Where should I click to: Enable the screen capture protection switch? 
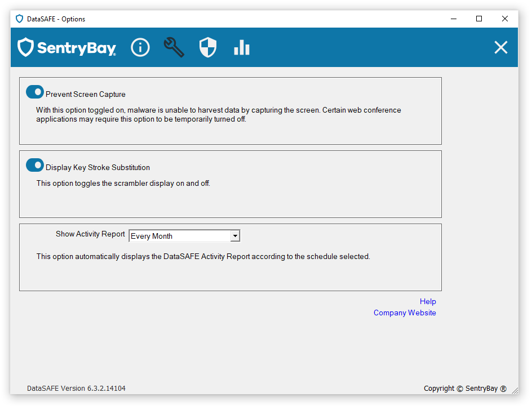point(34,92)
